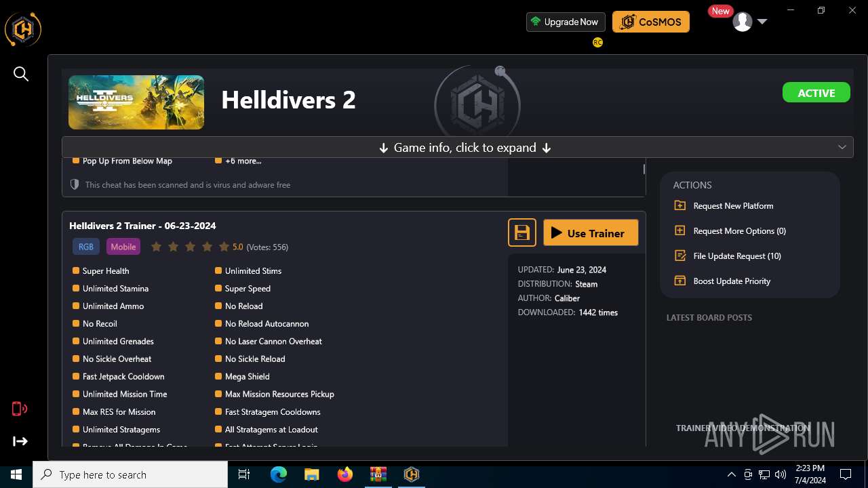Show hidden system tray icons
The image size is (868, 488).
click(731, 474)
